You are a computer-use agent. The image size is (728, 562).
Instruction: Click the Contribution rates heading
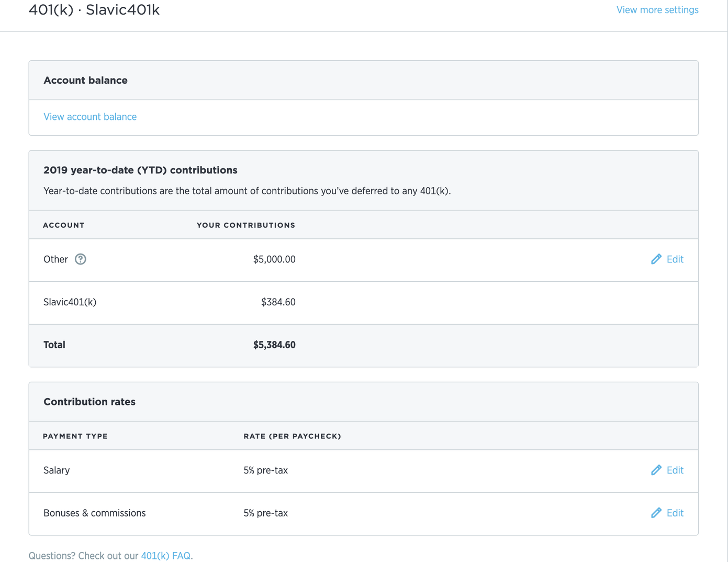click(89, 402)
